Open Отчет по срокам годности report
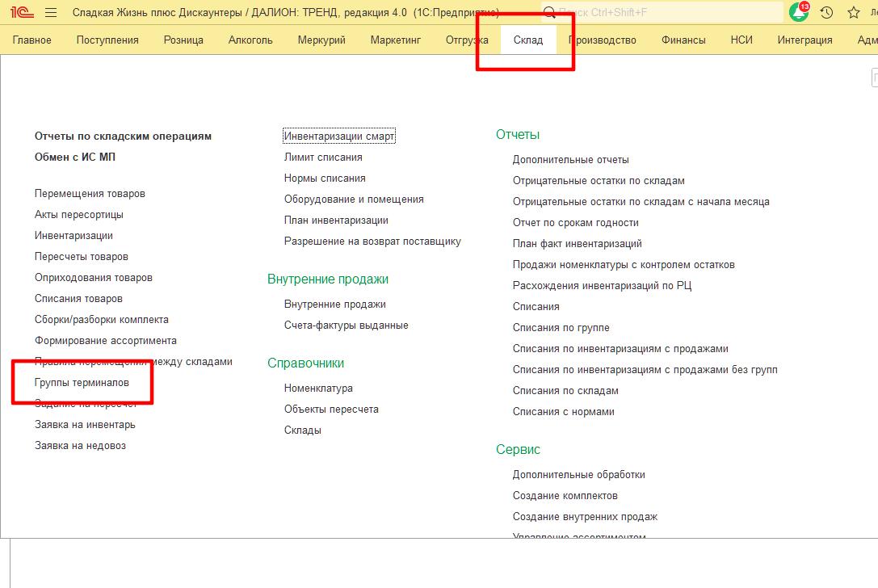Image resolution: width=878 pixels, height=588 pixels. (x=575, y=223)
